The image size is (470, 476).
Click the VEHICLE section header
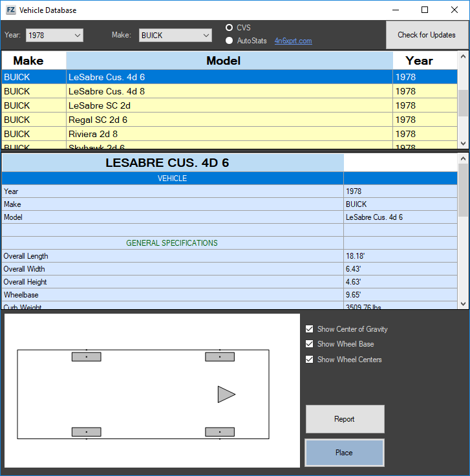click(x=173, y=178)
